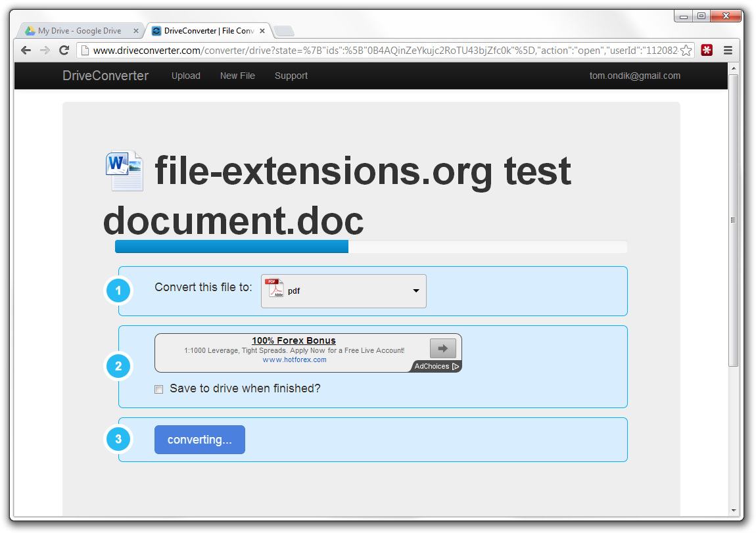Click the DriveConverter brand logo
Viewport: 756px width, 533px height.
pyautogui.click(x=106, y=76)
